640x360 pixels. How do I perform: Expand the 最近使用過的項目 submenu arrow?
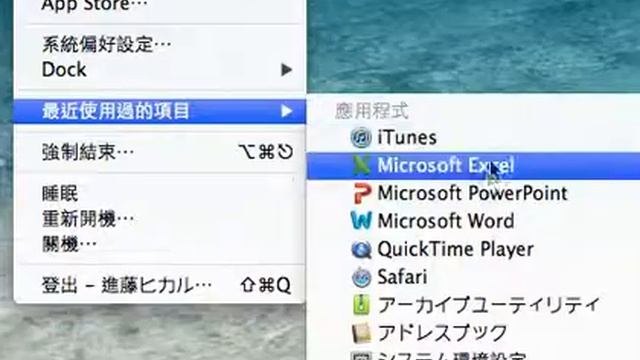coord(287,111)
